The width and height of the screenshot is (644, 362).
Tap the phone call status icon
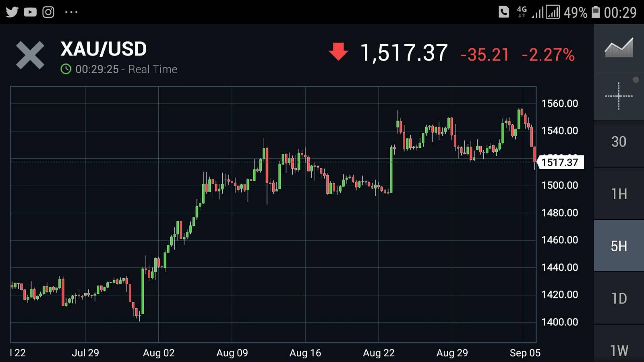504,12
